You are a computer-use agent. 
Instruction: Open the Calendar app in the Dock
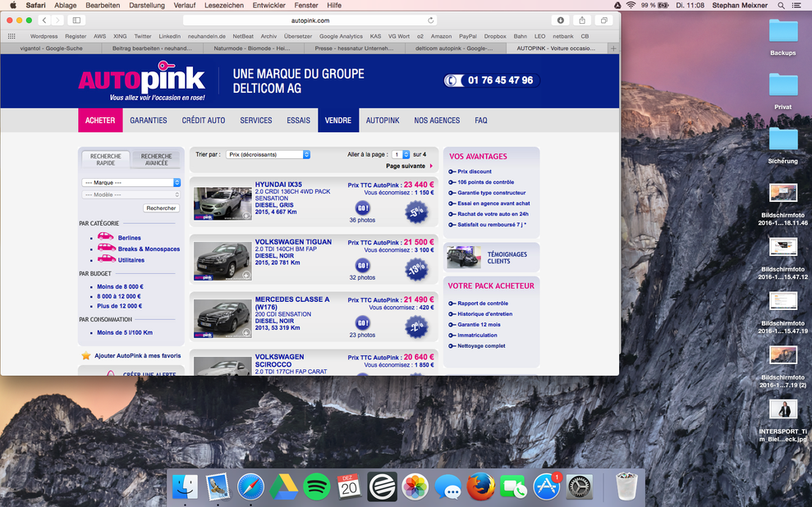tap(349, 486)
